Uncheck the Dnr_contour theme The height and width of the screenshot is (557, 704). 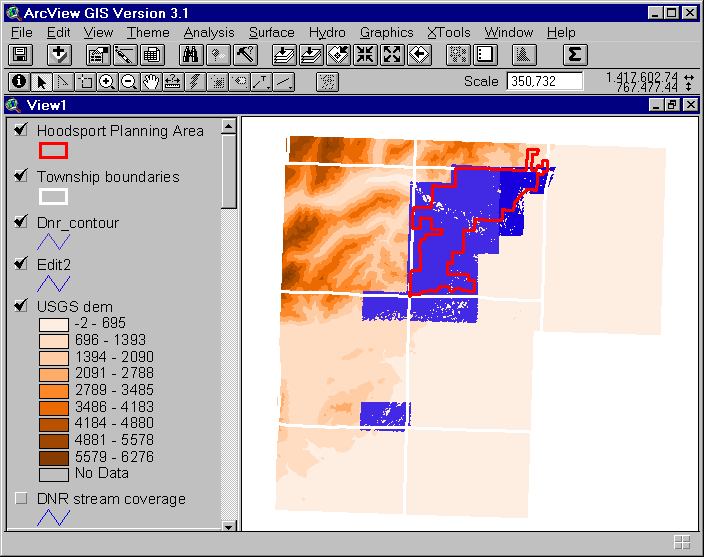21,222
